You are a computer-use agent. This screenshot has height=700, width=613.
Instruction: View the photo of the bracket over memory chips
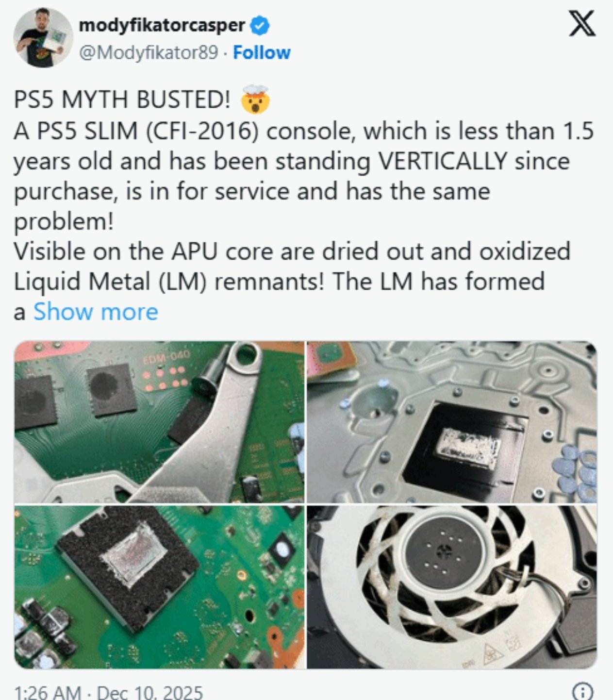coord(159,422)
